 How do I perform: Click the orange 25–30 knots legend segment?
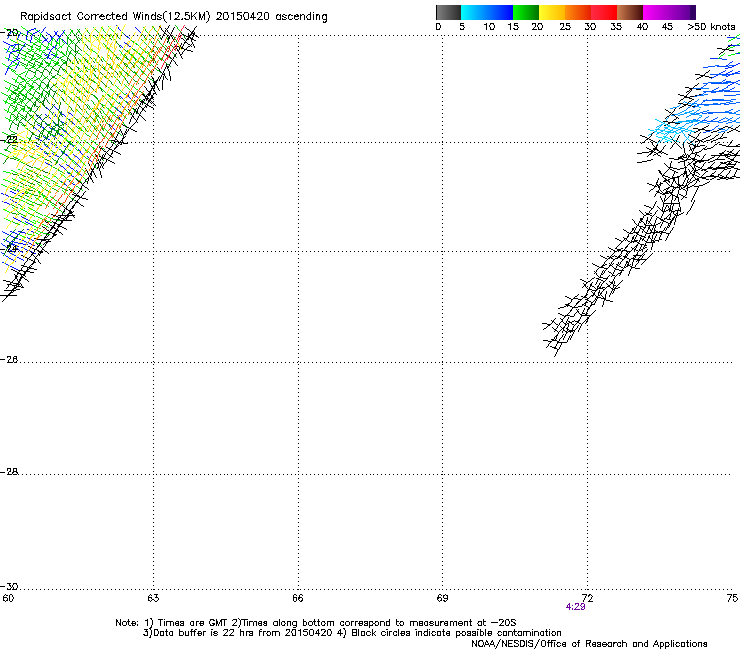(x=578, y=12)
